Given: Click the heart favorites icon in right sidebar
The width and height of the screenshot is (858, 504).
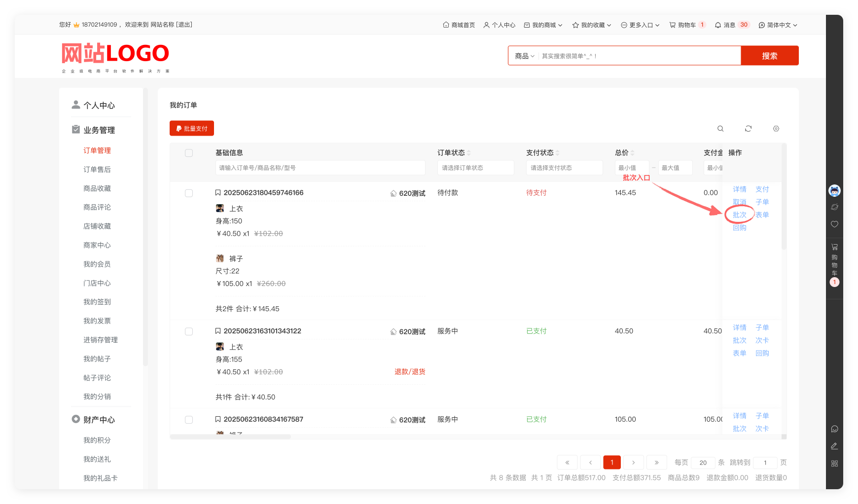Looking at the screenshot, I should point(834,224).
